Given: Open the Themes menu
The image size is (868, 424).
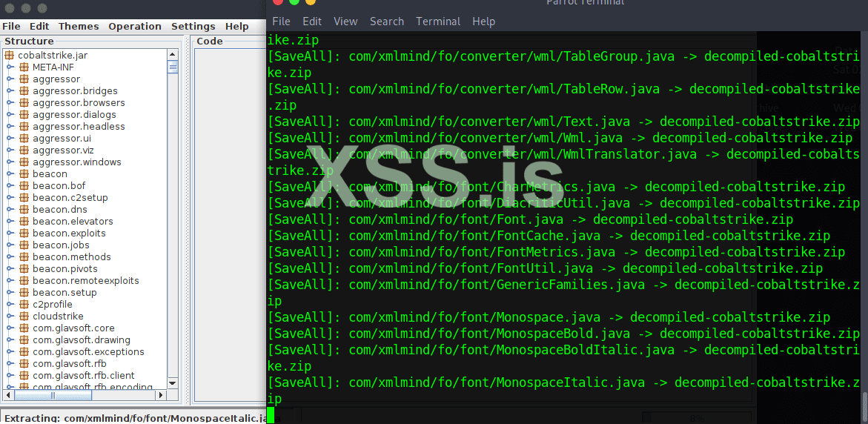Looking at the screenshot, I should tap(79, 26).
